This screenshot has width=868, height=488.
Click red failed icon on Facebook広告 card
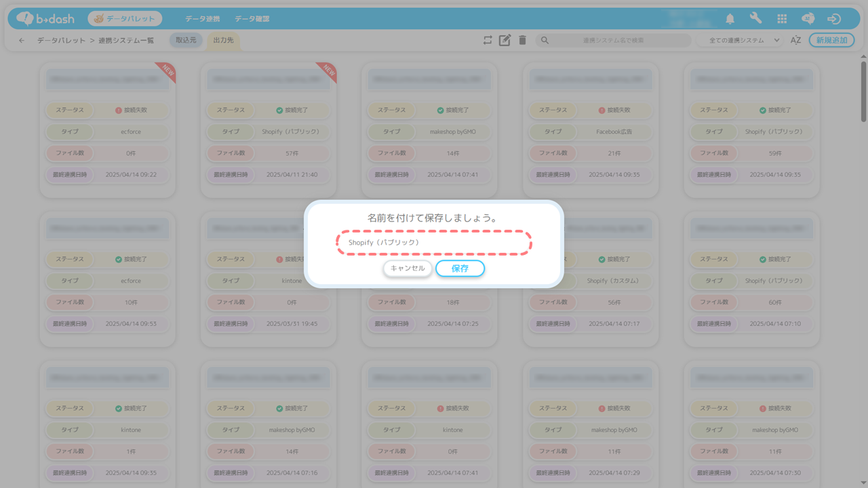[601, 110]
